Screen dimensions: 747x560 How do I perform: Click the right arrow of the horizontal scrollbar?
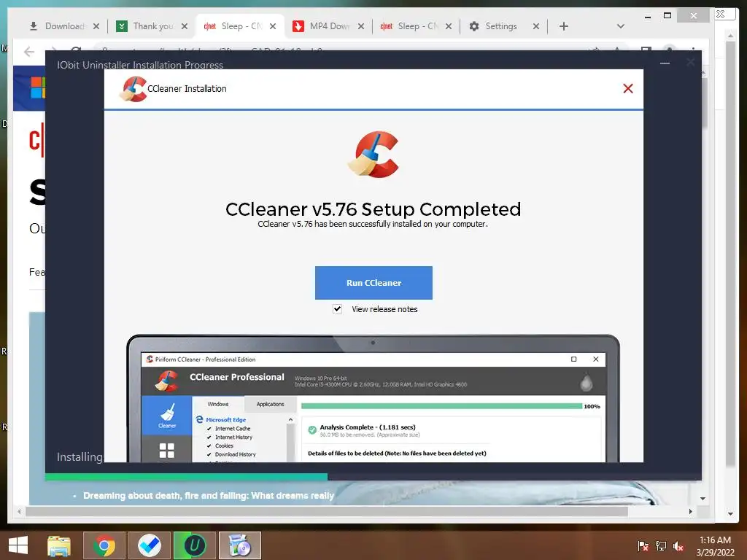[x=691, y=511]
